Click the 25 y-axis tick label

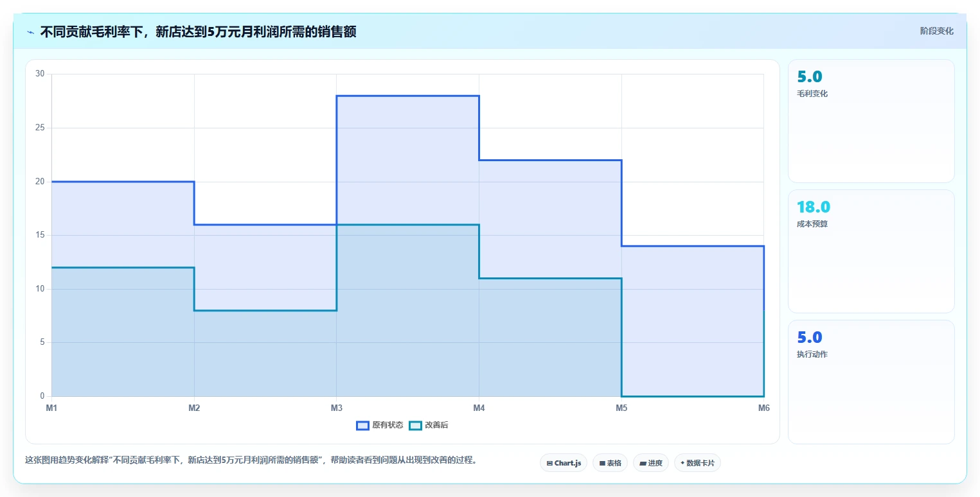click(x=40, y=128)
